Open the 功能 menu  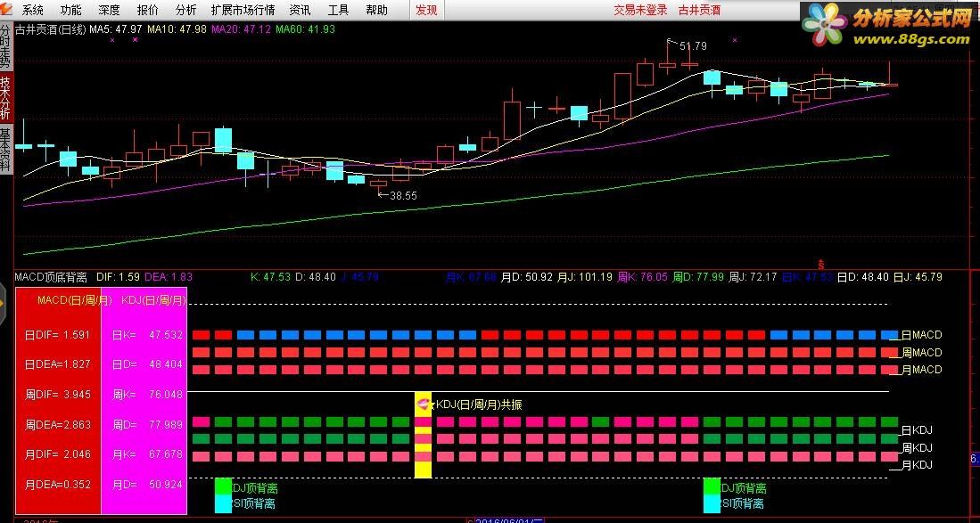coord(70,10)
